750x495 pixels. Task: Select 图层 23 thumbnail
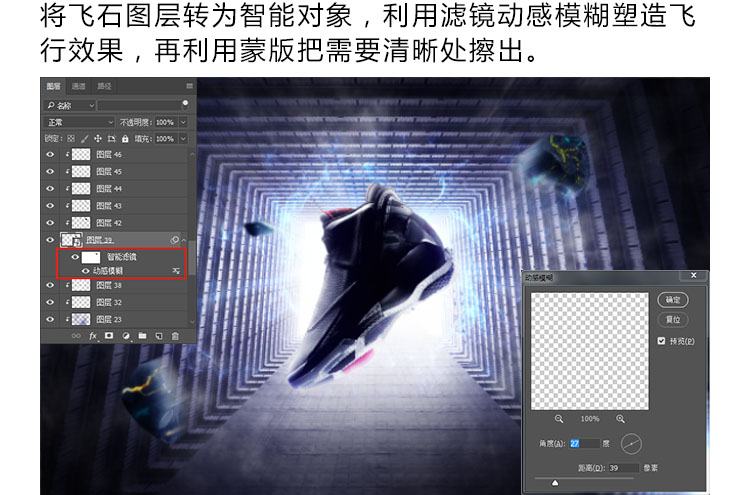coord(81,319)
